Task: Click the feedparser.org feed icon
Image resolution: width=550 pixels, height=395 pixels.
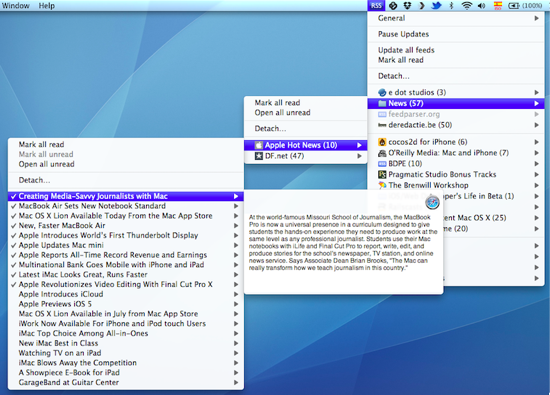Action: [382, 114]
